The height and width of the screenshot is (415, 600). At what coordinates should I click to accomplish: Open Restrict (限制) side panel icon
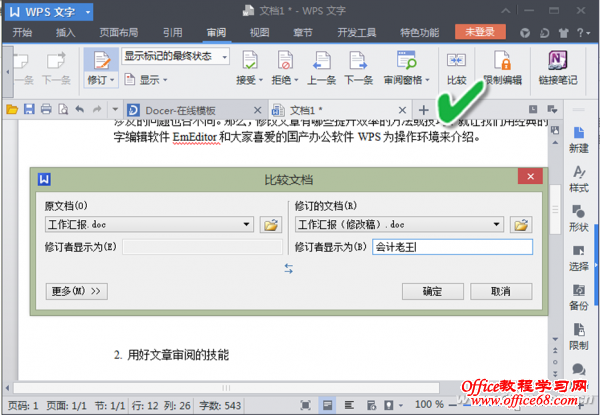tap(579, 337)
